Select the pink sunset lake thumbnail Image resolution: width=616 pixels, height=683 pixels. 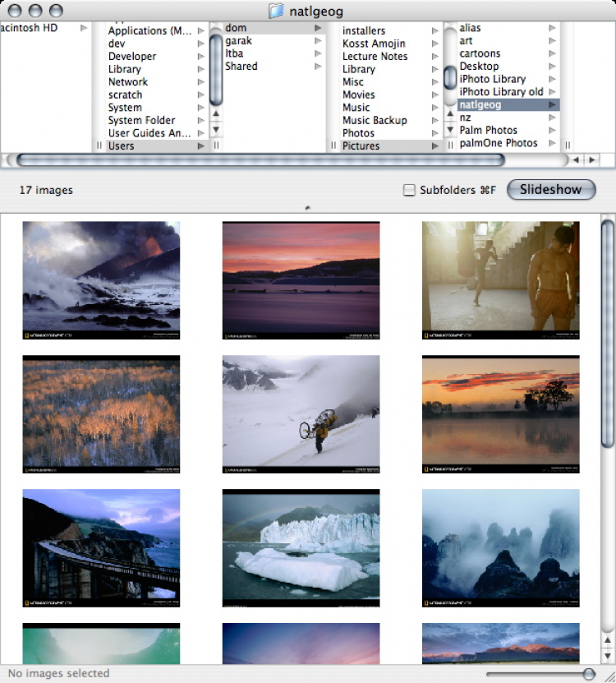[301, 280]
